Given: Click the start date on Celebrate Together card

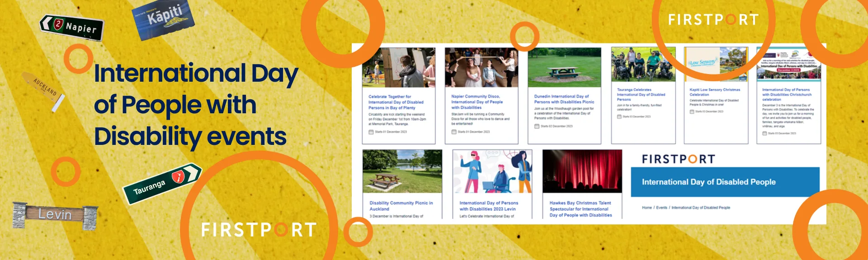Looking at the screenshot, I should point(391,132).
